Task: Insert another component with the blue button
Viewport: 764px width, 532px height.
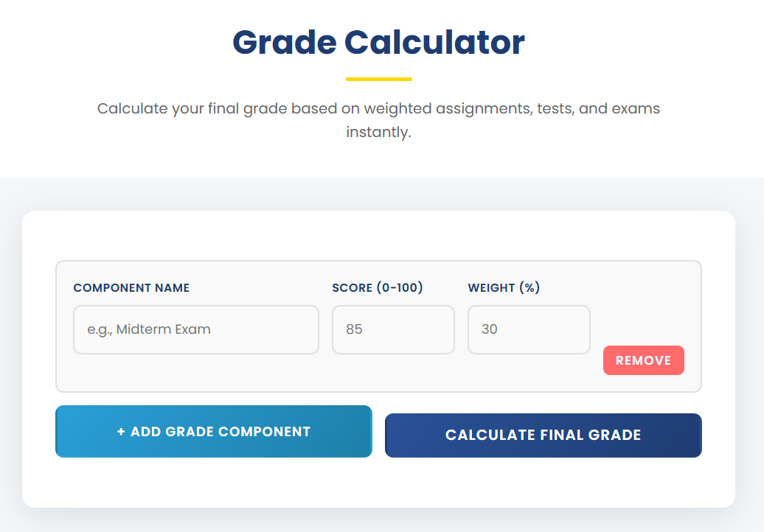Action: tap(213, 432)
